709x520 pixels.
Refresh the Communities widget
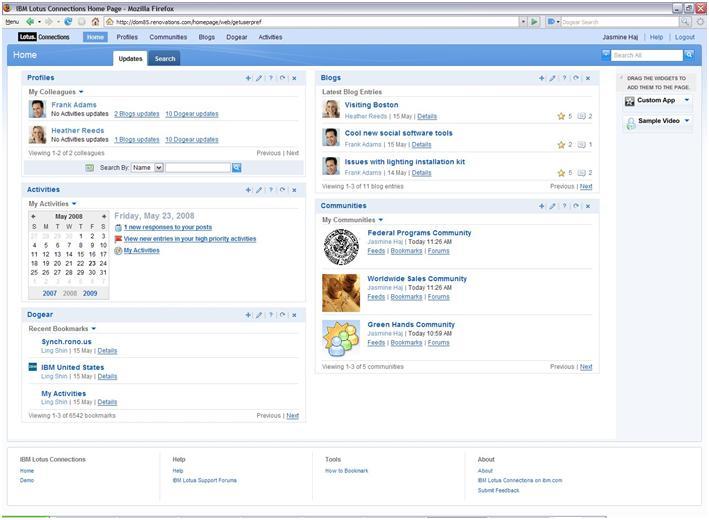click(x=576, y=206)
